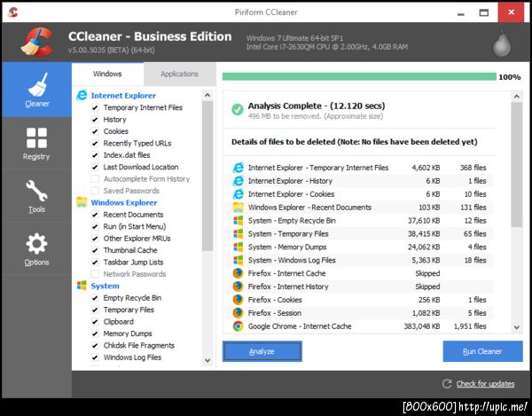Switch to the Windows tab
The width and height of the screenshot is (532, 416).
tap(107, 74)
